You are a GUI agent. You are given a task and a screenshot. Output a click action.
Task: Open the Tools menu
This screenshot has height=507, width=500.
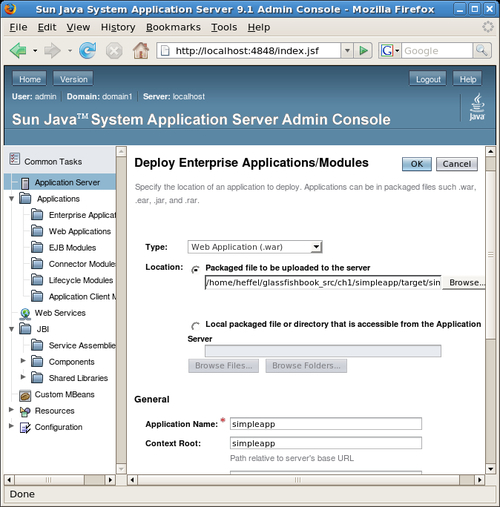224,27
